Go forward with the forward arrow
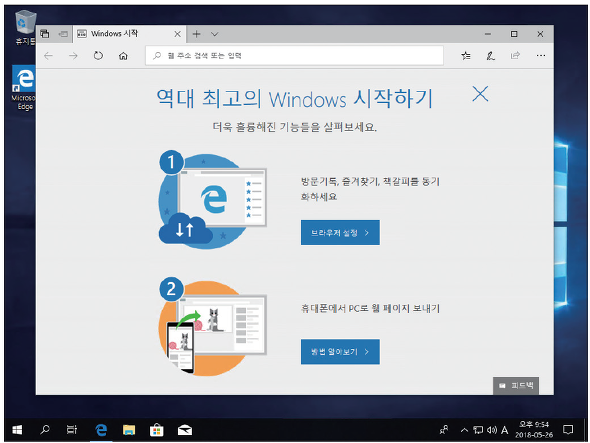The height and width of the screenshot is (443, 590). pos(73,56)
